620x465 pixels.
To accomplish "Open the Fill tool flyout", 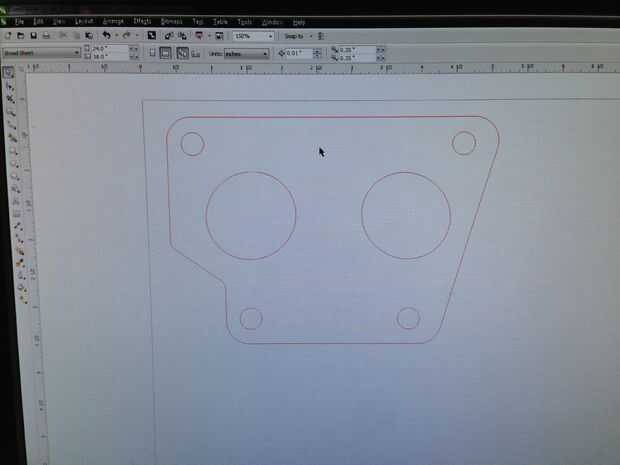I will [x=22, y=288].
